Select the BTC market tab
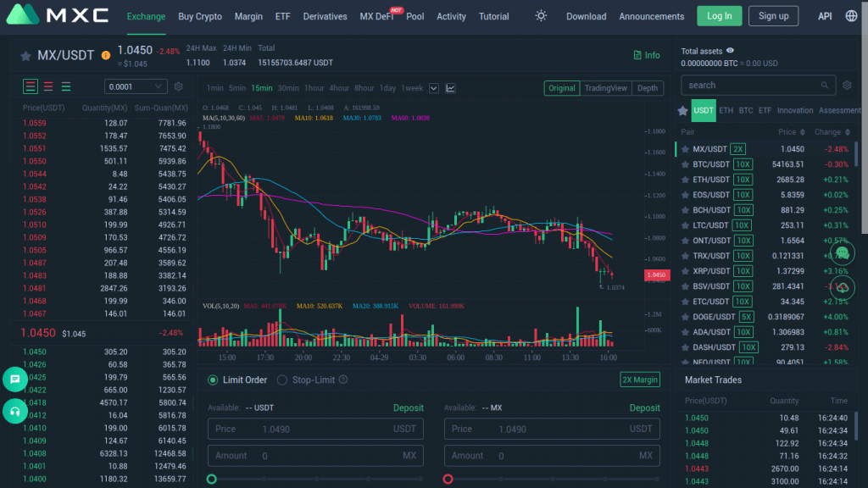 click(x=746, y=111)
